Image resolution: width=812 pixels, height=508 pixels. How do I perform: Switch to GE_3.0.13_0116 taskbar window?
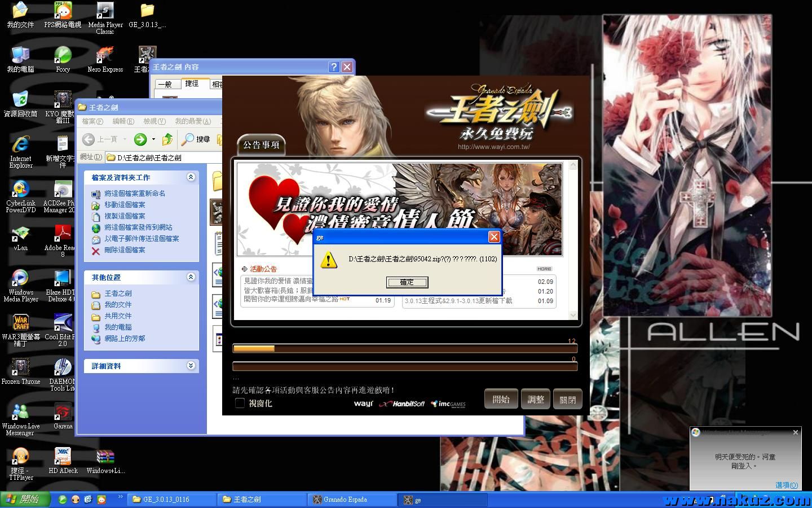tap(171, 500)
